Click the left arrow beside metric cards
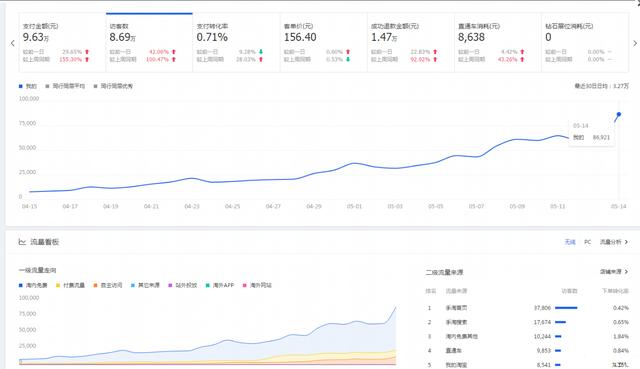 (13, 43)
